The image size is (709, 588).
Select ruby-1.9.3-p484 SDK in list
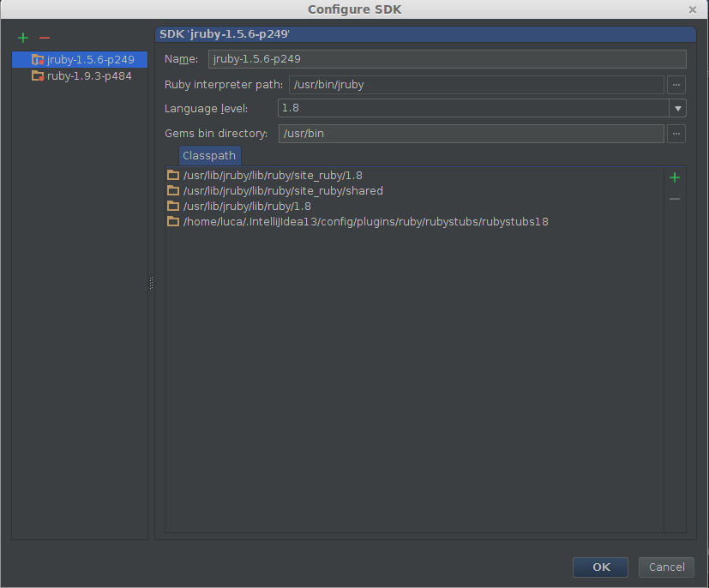tap(80, 76)
